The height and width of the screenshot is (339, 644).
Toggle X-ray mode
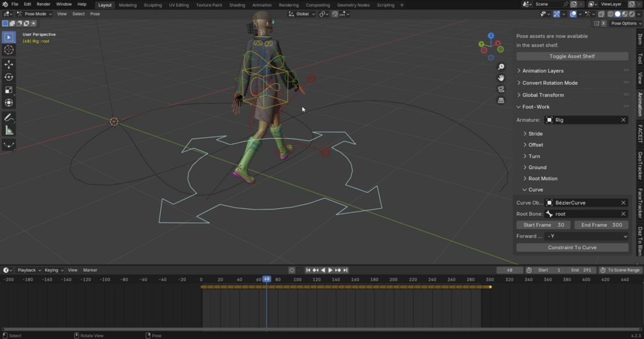(x=601, y=14)
